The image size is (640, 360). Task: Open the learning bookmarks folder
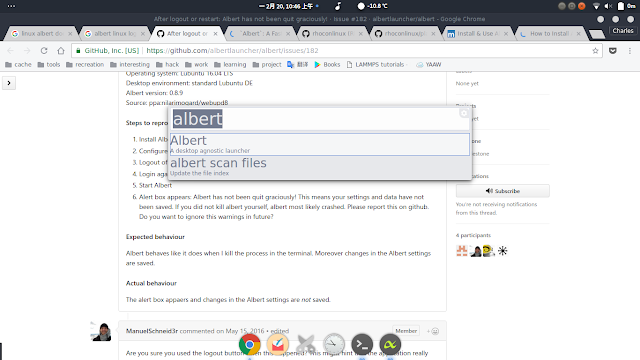click(x=230, y=64)
